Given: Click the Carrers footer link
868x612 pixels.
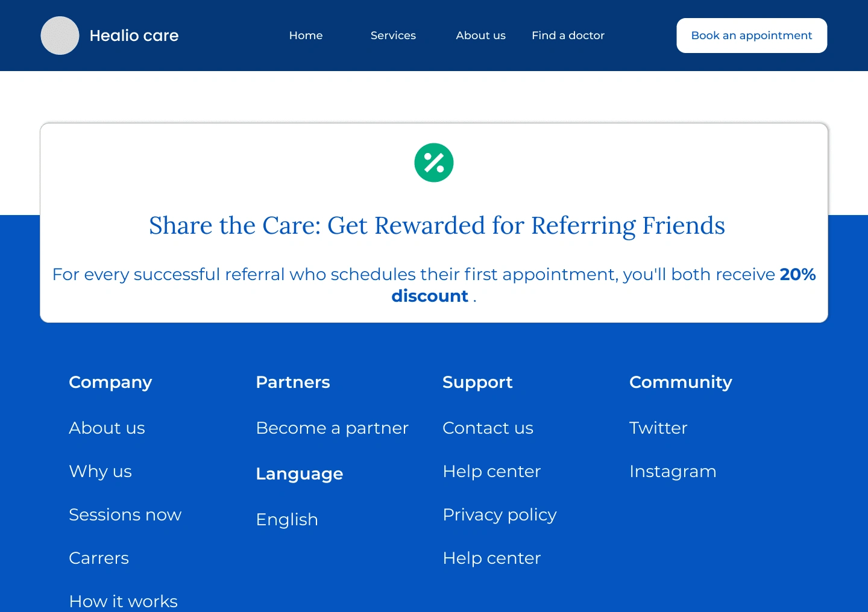Looking at the screenshot, I should click(x=99, y=558).
